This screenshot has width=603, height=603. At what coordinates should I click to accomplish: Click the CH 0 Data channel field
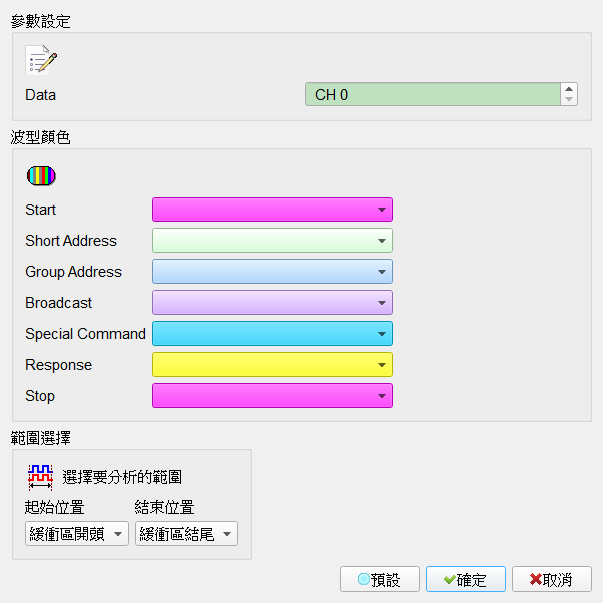[433, 94]
